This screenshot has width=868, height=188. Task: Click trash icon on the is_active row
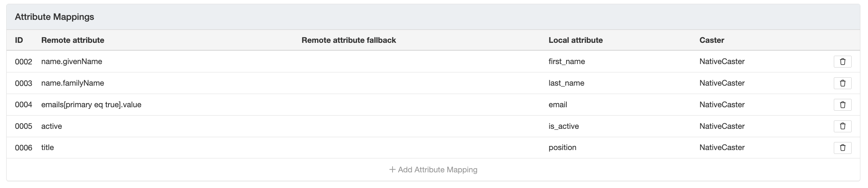click(842, 126)
